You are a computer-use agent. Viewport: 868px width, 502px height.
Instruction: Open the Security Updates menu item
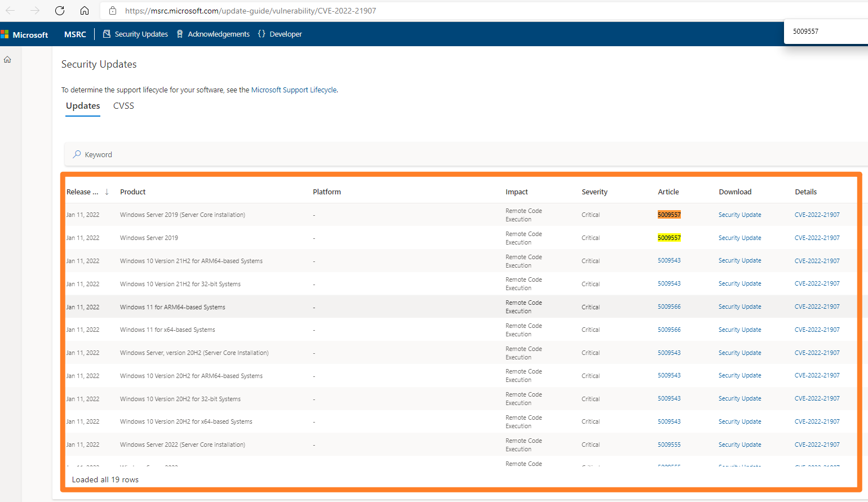(x=135, y=34)
